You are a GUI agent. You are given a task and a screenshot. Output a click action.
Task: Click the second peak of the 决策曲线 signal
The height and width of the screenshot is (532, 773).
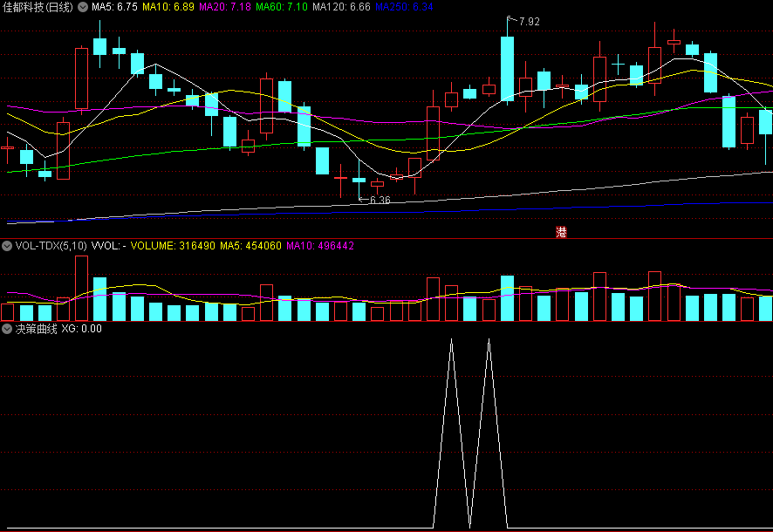pos(489,340)
